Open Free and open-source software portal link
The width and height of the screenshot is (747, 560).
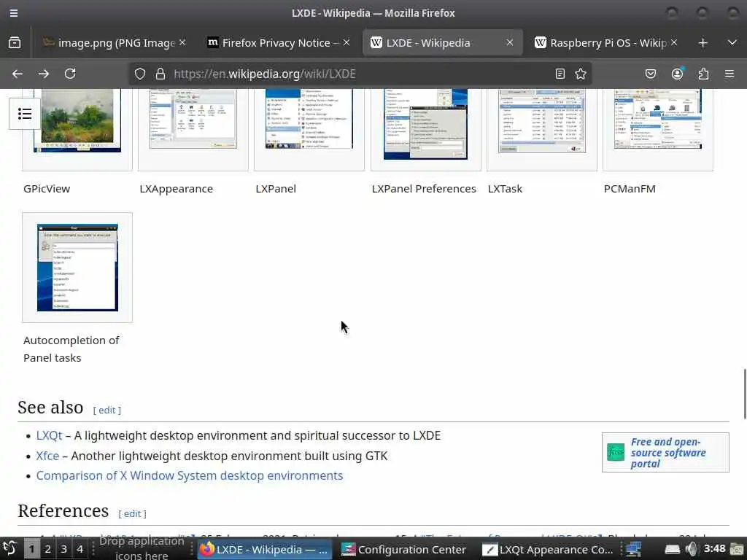pyautogui.click(x=668, y=453)
